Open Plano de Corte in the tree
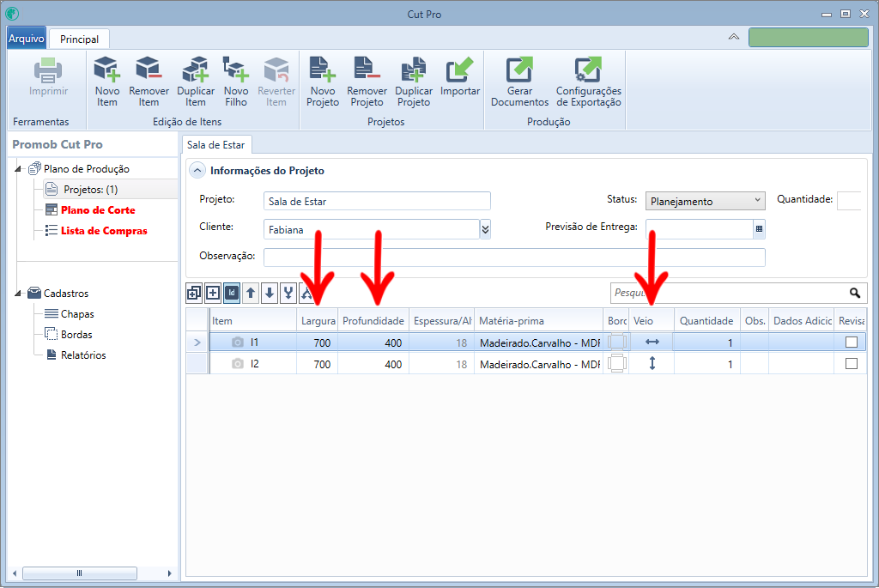The height and width of the screenshot is (588, 879). 98,210
